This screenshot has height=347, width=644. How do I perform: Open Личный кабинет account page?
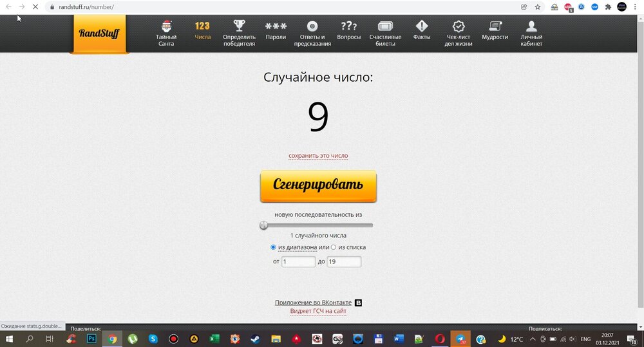[531, 33]
